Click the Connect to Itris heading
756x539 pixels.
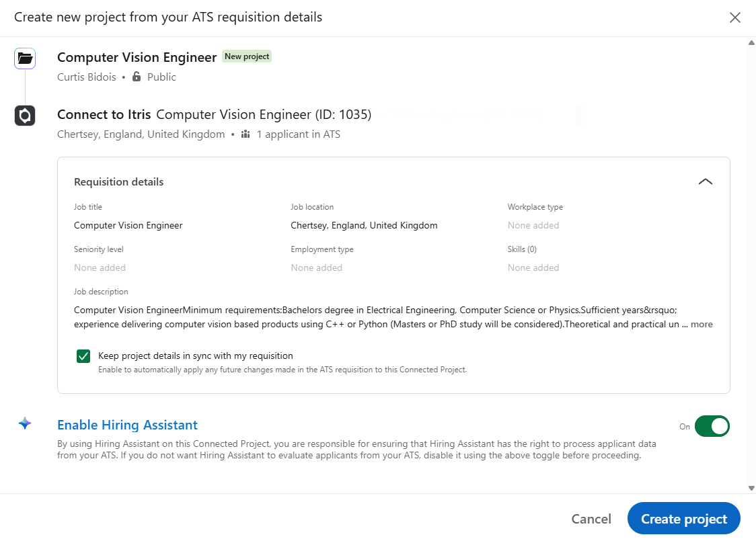pos(104,115)
